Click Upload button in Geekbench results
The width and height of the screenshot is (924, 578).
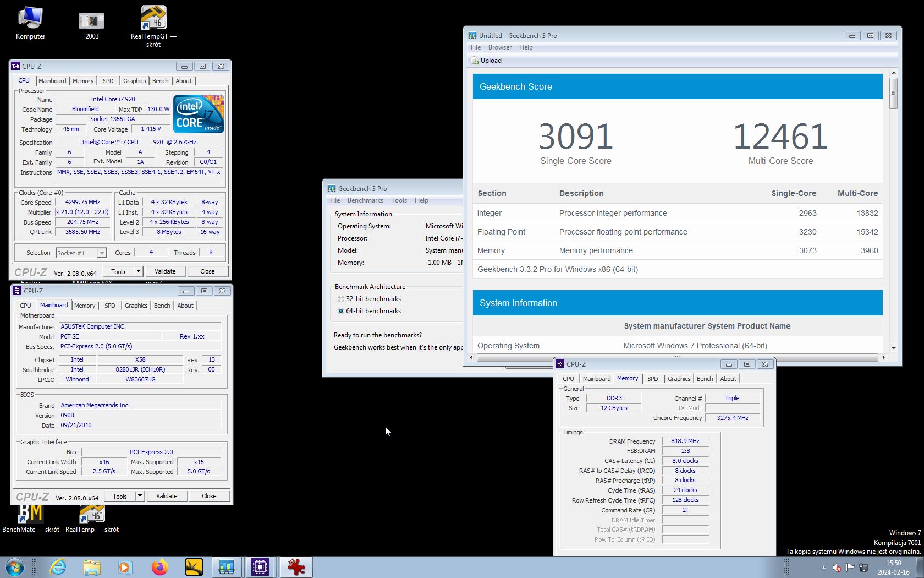[x=486, y=61]
